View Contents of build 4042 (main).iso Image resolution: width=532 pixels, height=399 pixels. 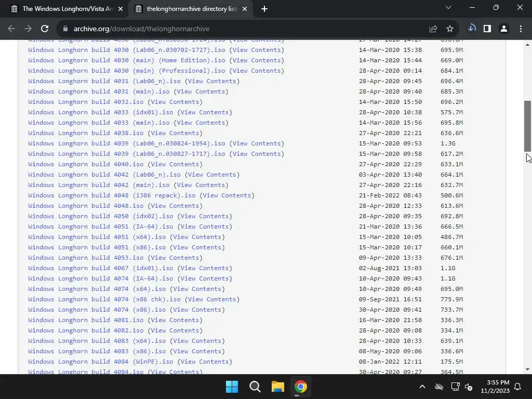[201, 185]
